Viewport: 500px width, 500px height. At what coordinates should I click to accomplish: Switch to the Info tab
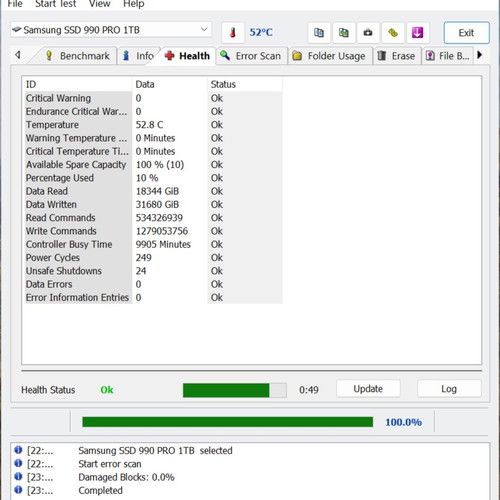pos(138,56)
